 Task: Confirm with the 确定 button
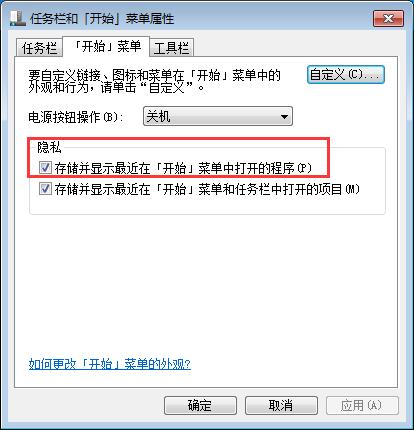200,405
